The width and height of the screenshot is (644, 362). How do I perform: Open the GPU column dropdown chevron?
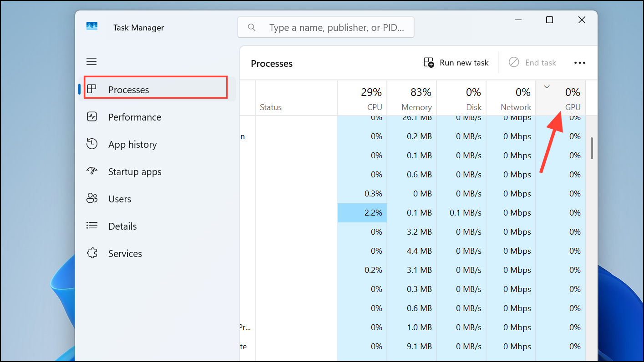point(547,86)
